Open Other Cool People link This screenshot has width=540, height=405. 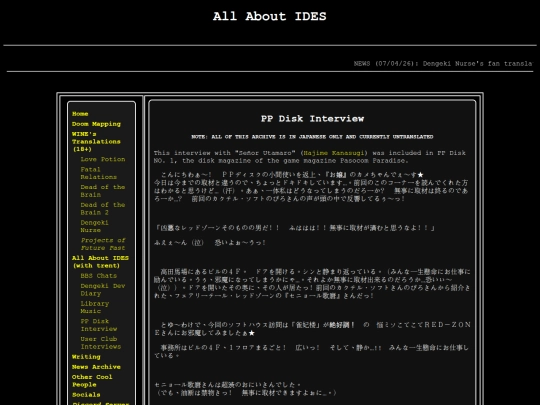(x=92, y=381)
